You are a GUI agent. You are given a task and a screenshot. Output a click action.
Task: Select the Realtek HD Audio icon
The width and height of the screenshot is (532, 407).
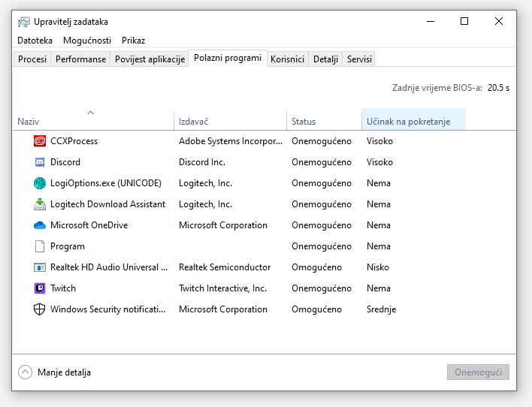coord(40,267)
